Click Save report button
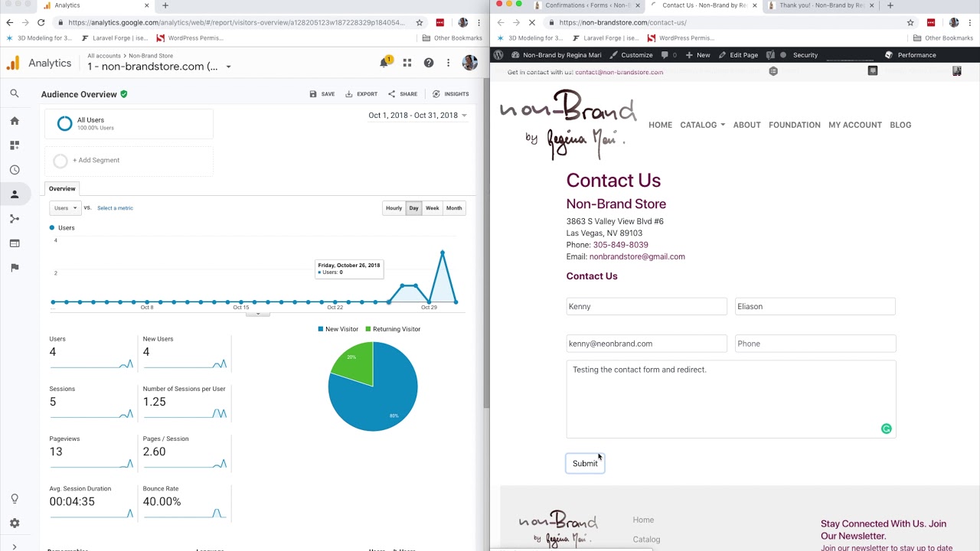980x551 pixels. pyautogui.click(x=322, y=94)
